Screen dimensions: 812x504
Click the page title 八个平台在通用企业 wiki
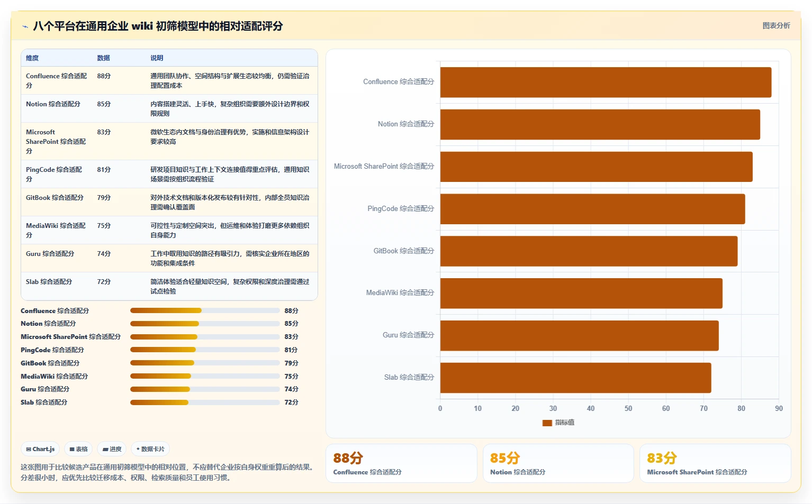pos(158,26)
